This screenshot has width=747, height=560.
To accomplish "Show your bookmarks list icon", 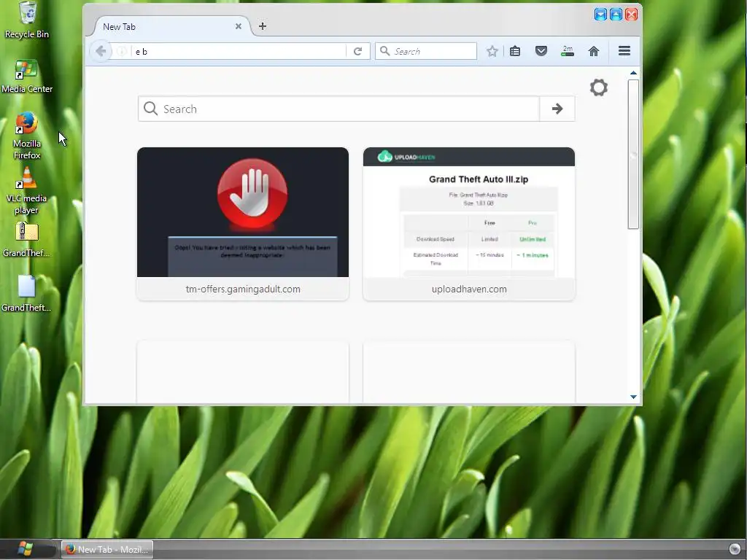I will tap(515, 51).
